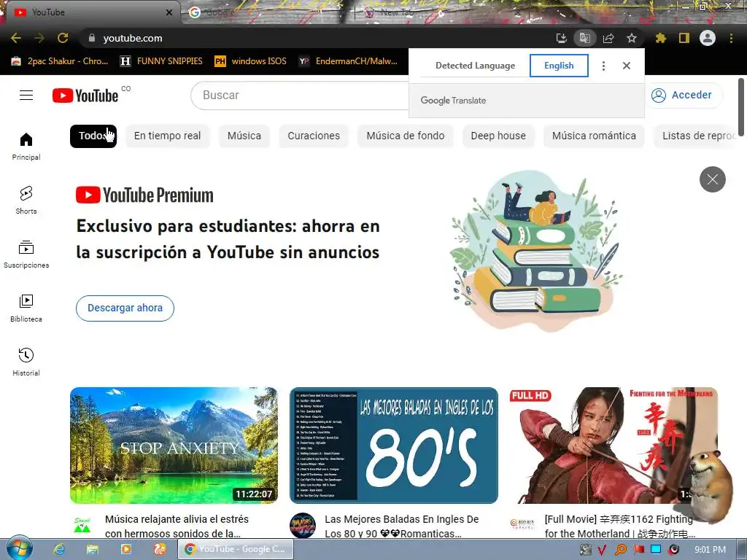Dismiss the YouTube Premium banner

(712, 179)
